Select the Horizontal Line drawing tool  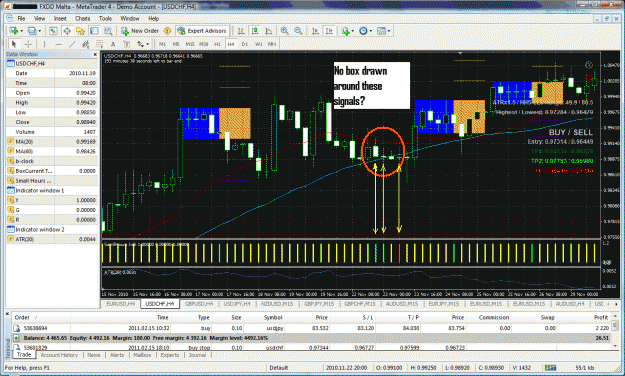[x=58, y=44]
